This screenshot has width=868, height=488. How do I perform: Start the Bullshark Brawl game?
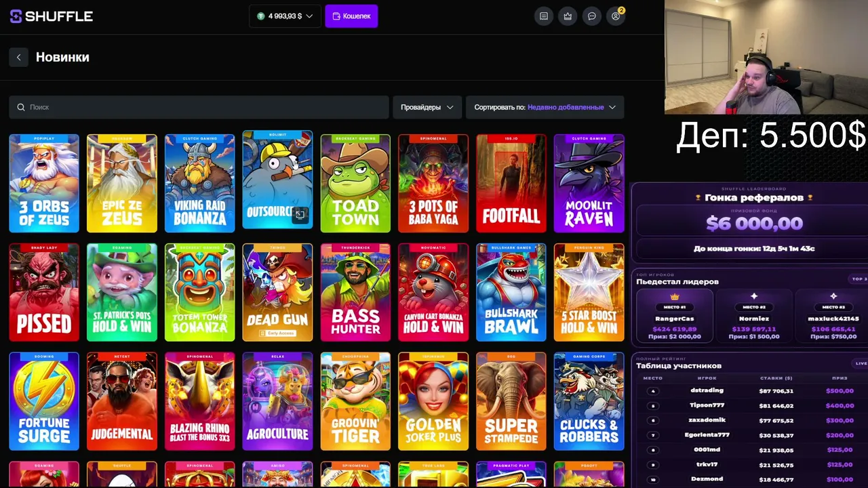click(511, 292)
